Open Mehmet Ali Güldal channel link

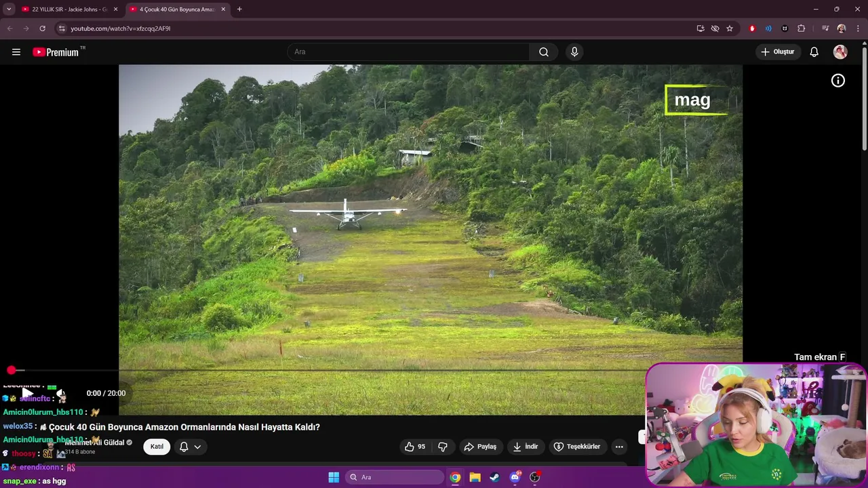95,443
